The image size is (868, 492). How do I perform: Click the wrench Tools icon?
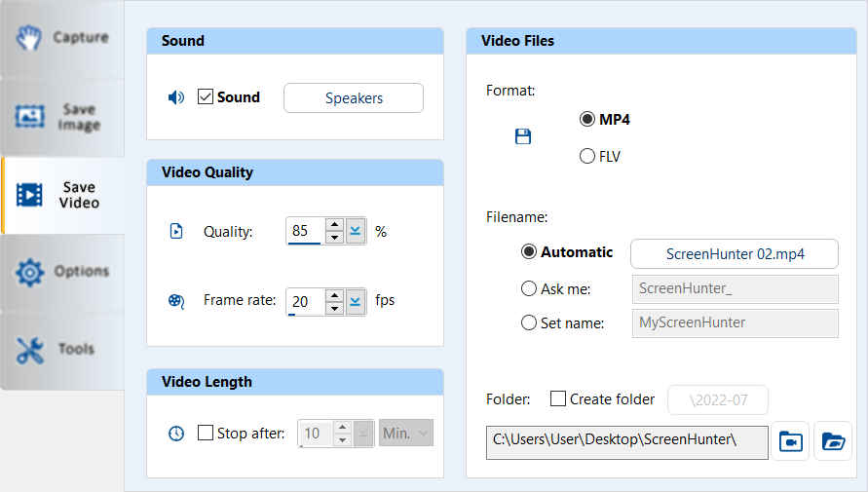pyautogui.click(x=30, y=351)
